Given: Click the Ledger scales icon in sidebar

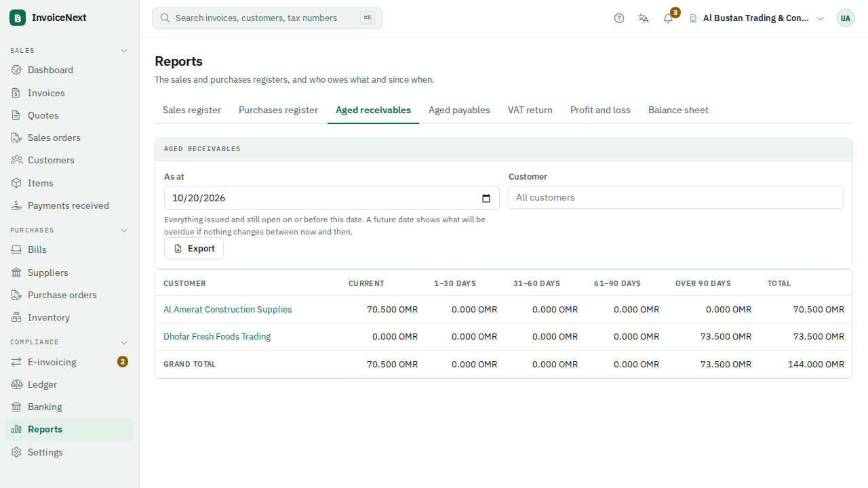Looking at the screenshot, I should pyautogui.click(x=16, y=384).
